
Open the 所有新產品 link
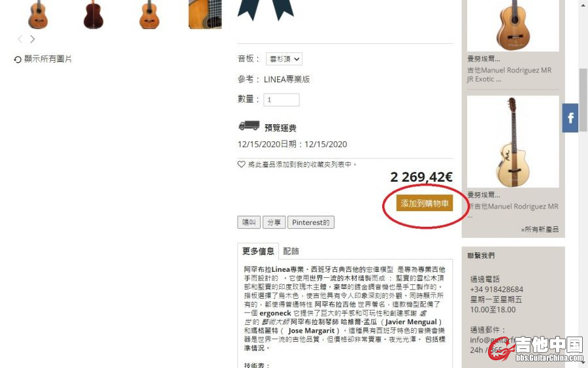[540, 229]
